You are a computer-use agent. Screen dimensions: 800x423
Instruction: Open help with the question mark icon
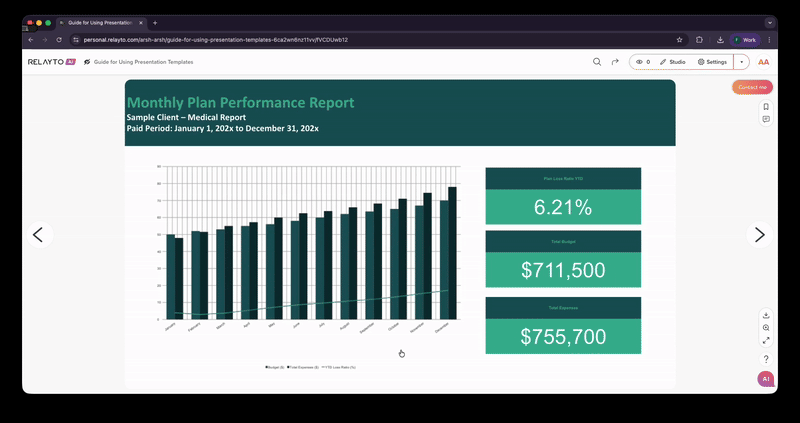pyautogui.click(x=765, y=359)
